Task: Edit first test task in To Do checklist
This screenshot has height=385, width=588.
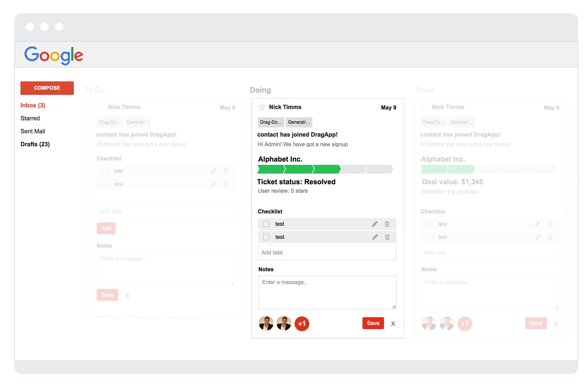Action: tap(214, 171)
